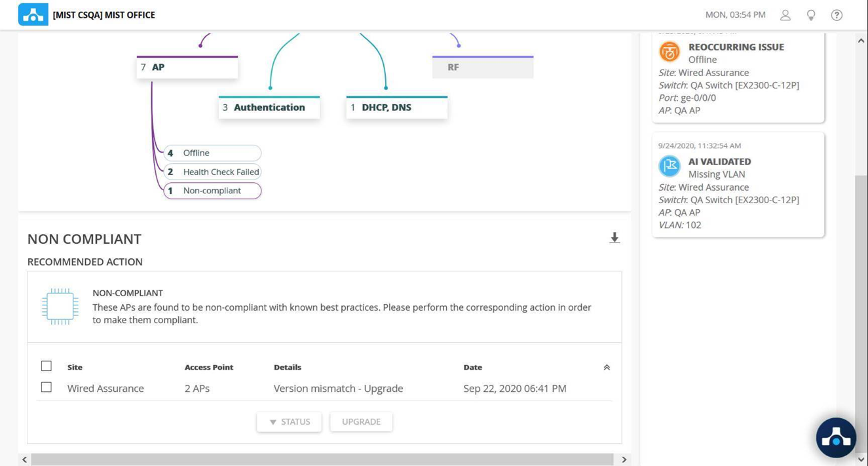Click the horizontal scrollbar right arrow
The width and height of the screenshot is (868, 466).
click(x=624, y=459)
